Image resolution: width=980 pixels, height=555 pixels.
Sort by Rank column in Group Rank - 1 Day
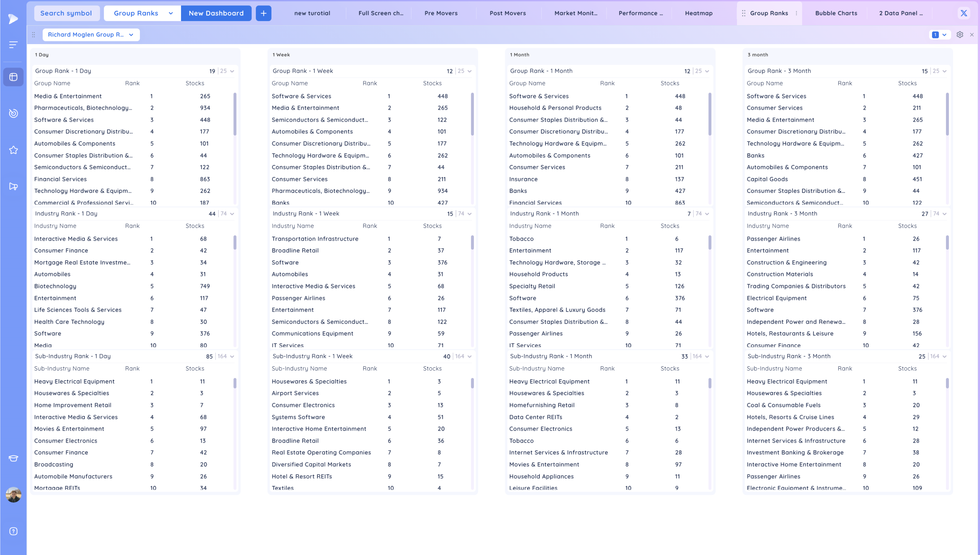click(x=132, y=84)
